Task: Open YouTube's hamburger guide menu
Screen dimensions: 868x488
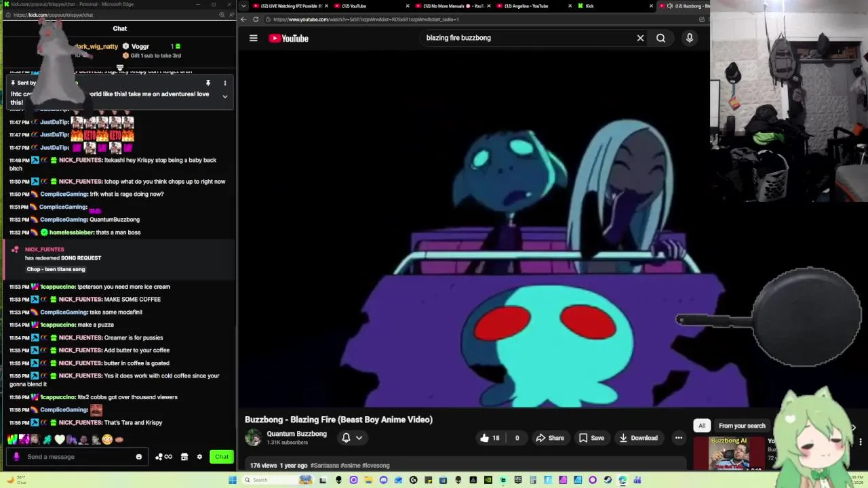Action: (x=254, y=38)
